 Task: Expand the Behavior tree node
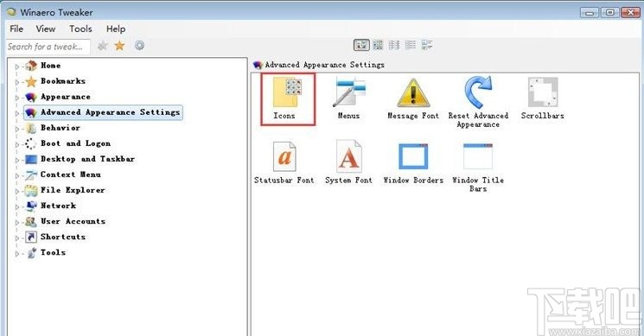pyautogui.click(x=17, y=129)
